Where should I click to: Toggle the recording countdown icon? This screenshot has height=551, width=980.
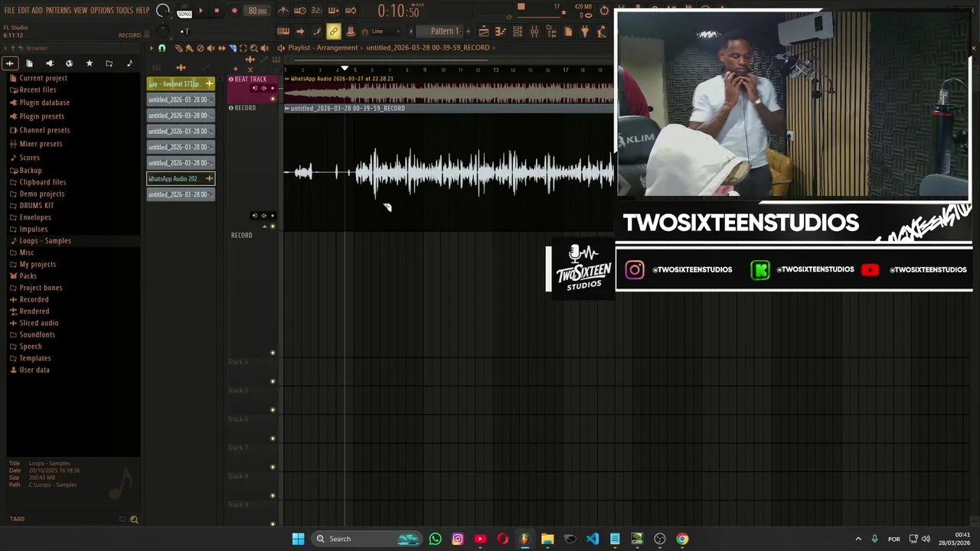coord(317,11)
